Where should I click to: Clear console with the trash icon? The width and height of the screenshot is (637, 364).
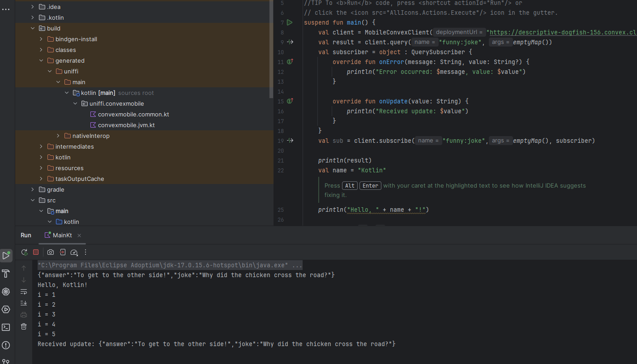point(24,326)
